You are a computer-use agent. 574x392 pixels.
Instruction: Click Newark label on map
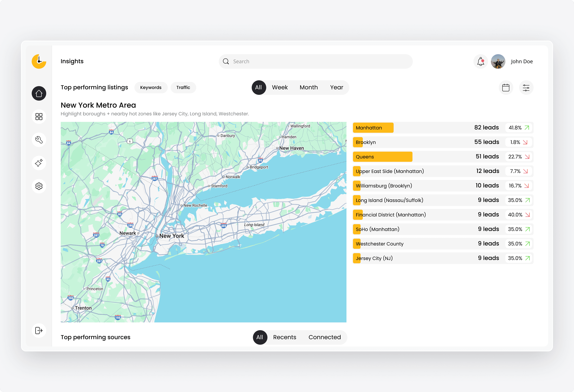click(128, 233)
